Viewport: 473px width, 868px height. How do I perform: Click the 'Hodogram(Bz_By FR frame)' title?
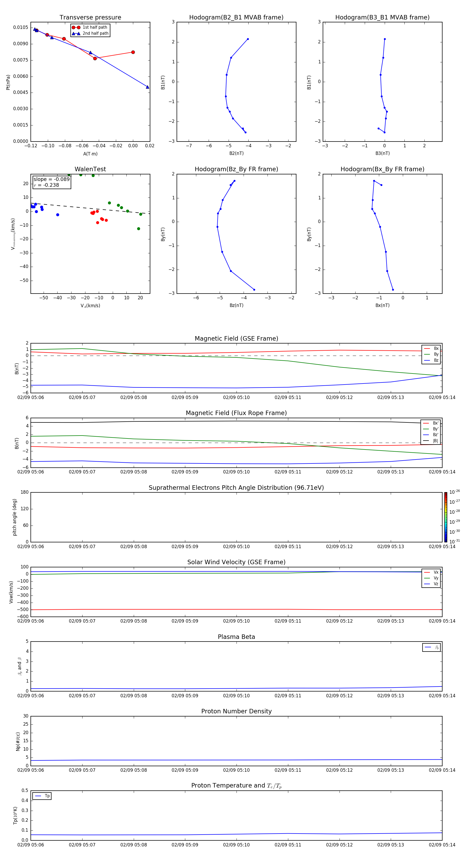(x=236, y=169)
